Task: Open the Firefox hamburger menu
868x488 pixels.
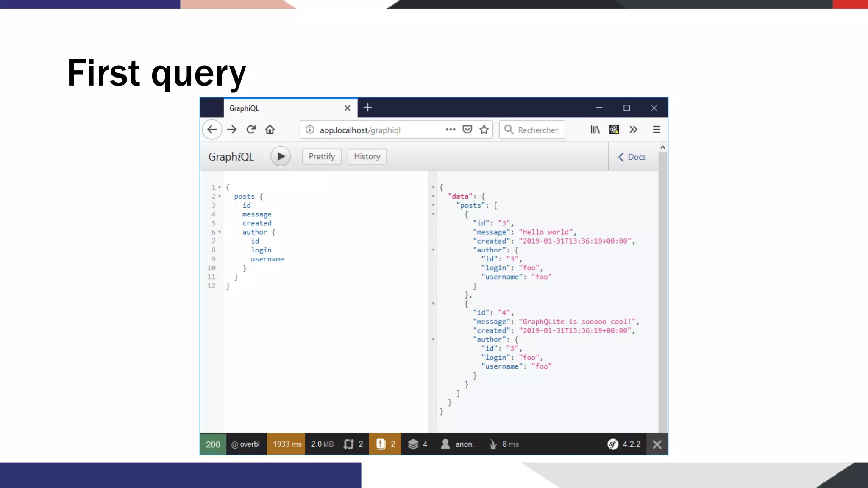Action: (656, 130)
